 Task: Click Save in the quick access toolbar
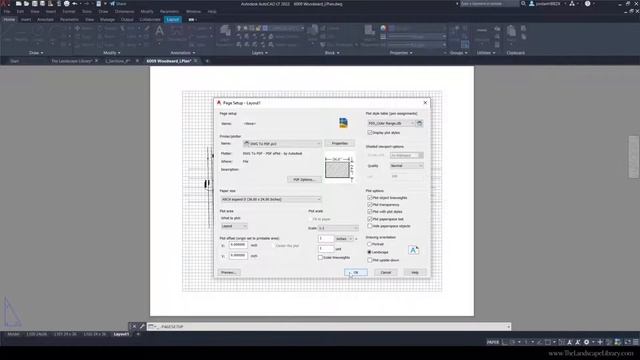pyautogui.click(x=35, y=4)
